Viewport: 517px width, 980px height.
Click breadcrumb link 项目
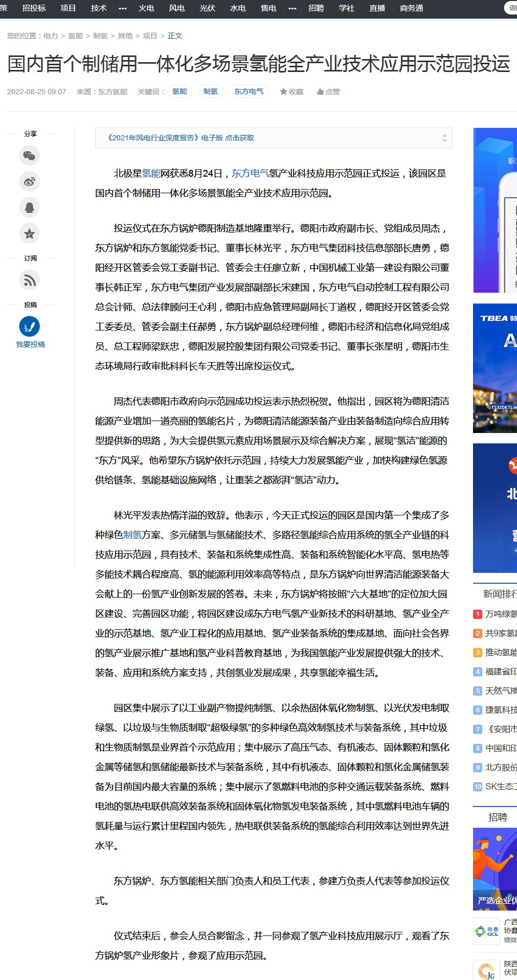pos(150,36)
